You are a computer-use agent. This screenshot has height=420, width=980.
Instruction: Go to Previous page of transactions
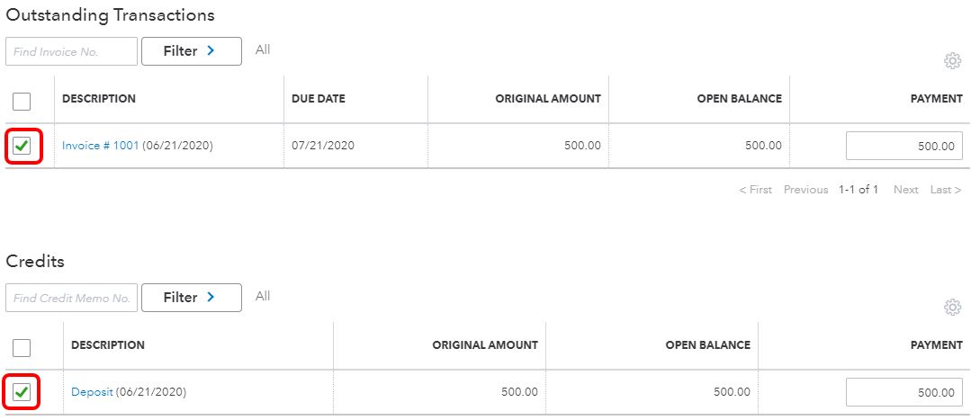click(805, 190)
